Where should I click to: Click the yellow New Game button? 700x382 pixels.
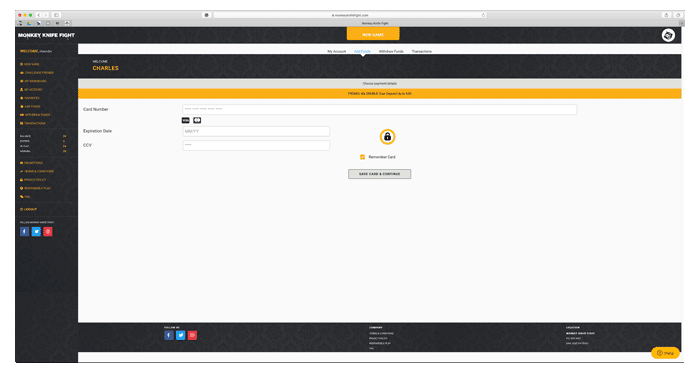coord(373,34)
